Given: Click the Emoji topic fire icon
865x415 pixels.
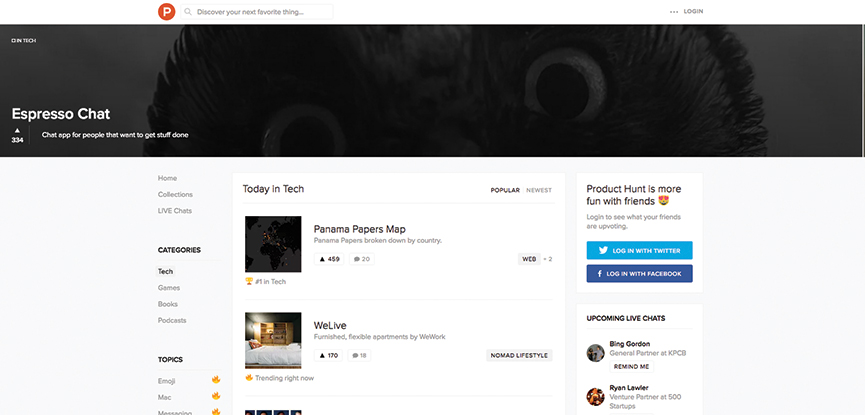Looking at the screenshot, I should coord(216,380).
